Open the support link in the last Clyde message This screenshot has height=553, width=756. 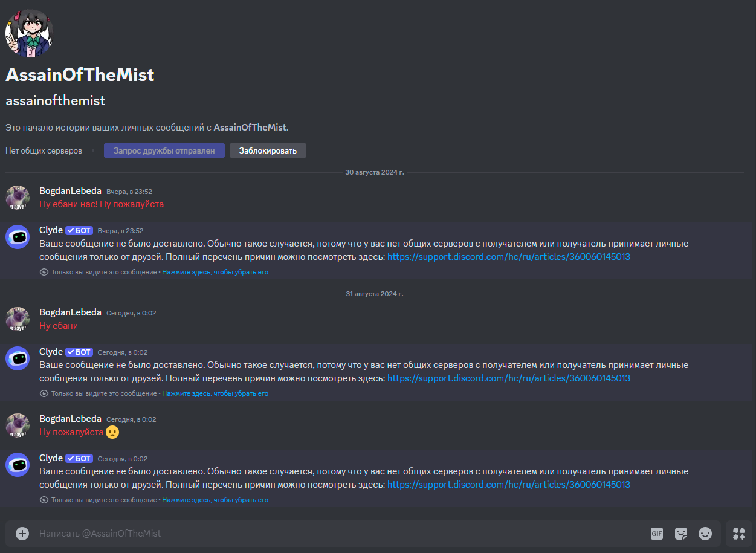508,485
